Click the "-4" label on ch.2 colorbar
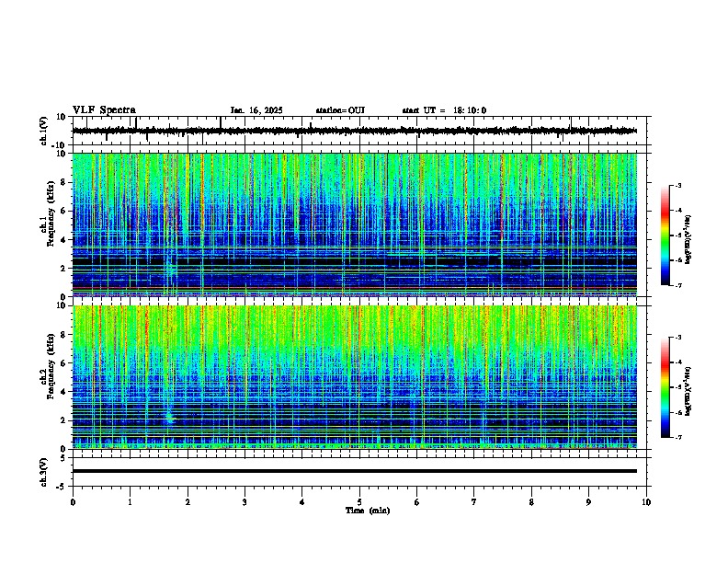Image resolution: width=728 pixels, height=563 pixels. [677, 362]
